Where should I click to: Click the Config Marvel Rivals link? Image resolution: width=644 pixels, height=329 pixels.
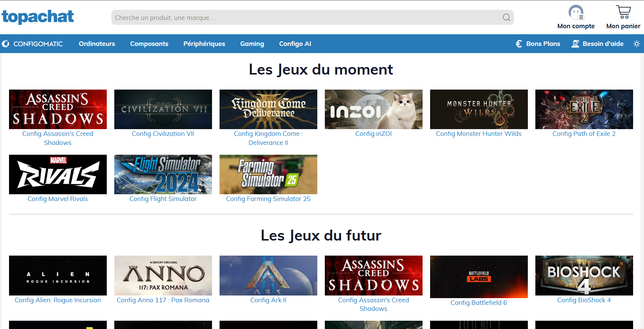[x=58, y=199]
